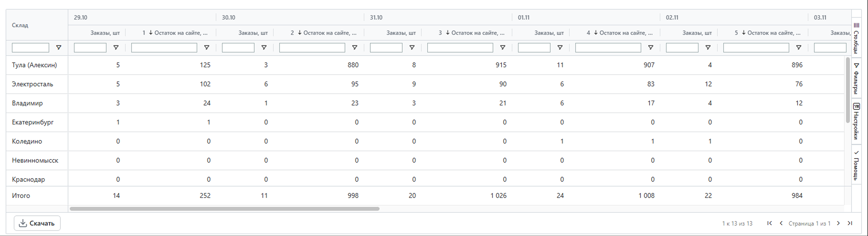Click the vertical scrollbar thumb
Image resolution: width=868 pixels, height=236 pixels.
(848, 90)
